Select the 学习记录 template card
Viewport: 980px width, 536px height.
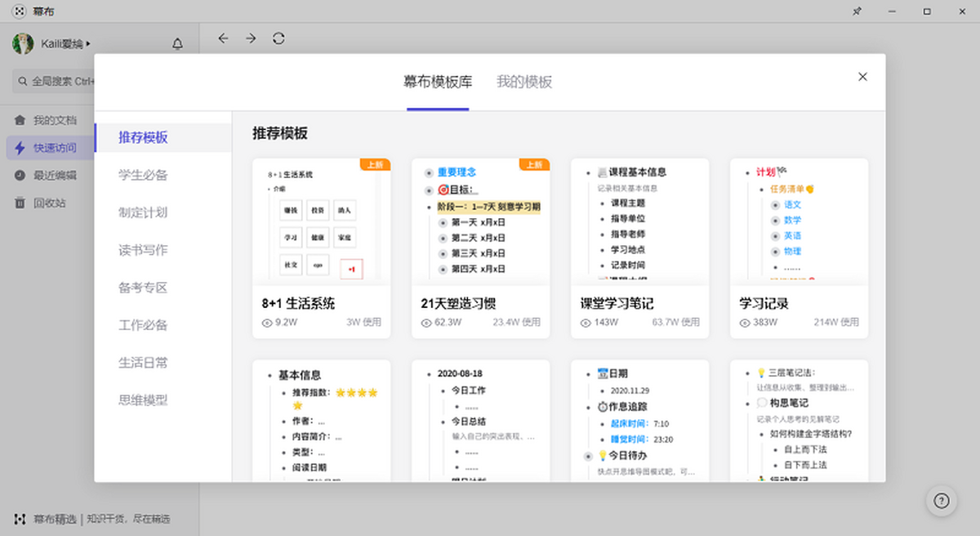pyautogui.click(x=799, y=248)
